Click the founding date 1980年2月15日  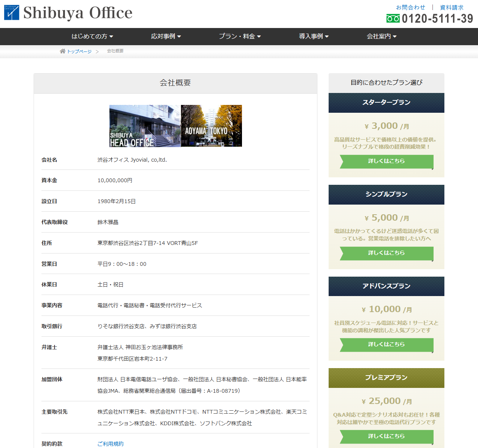pos(117,201)
